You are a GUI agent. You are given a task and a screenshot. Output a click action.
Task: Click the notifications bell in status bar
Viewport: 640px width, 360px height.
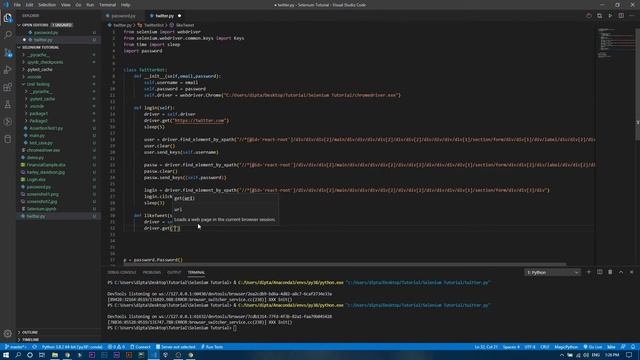pyautogui.click(x=633, y=347)
